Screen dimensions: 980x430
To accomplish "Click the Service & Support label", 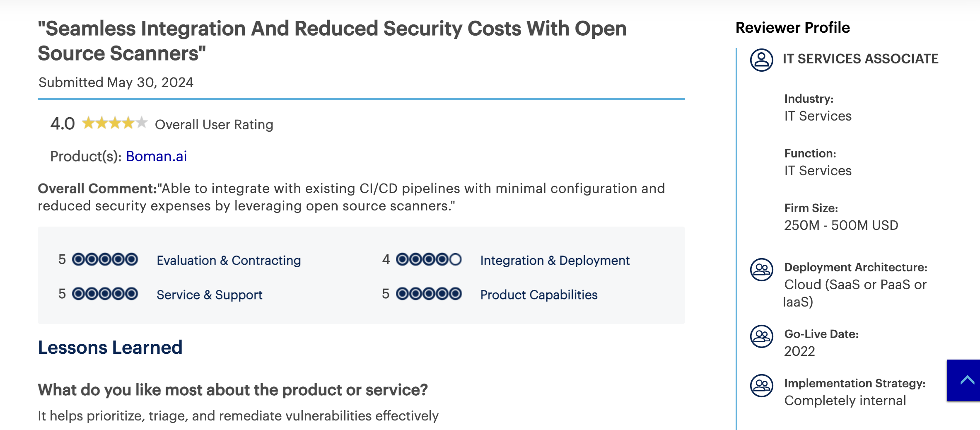I will [210, 295].
